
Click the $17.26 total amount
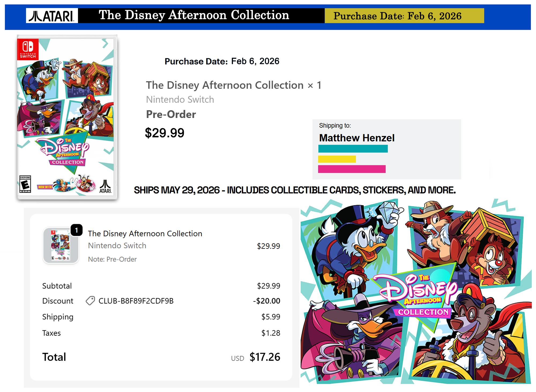coord(265,357)
